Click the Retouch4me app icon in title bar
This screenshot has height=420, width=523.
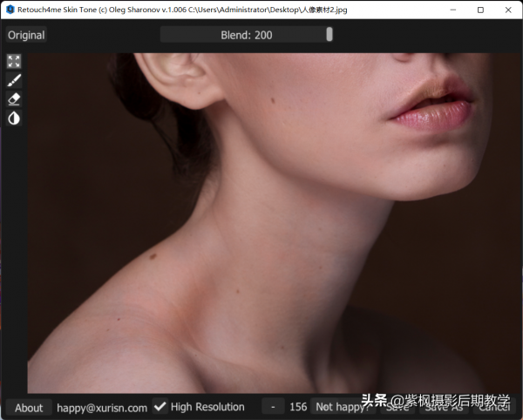click(9, 9)
